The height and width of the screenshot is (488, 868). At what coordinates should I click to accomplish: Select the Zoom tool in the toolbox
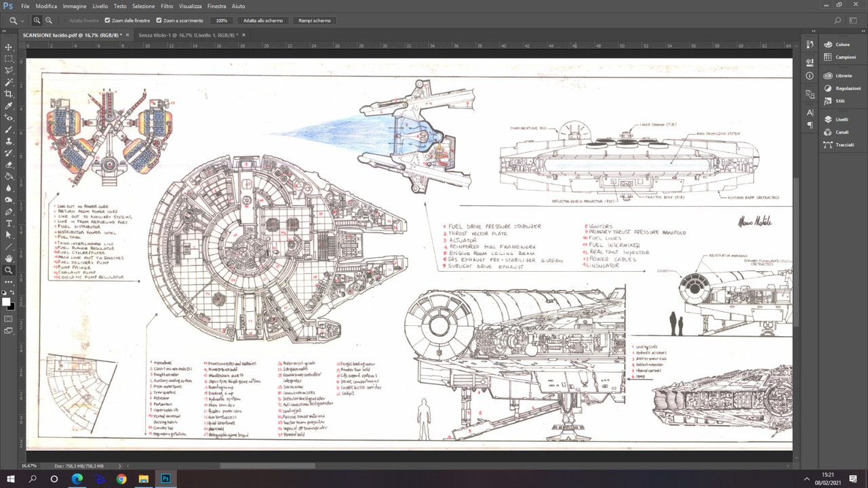pyautogui.click(x=9, y=270)
